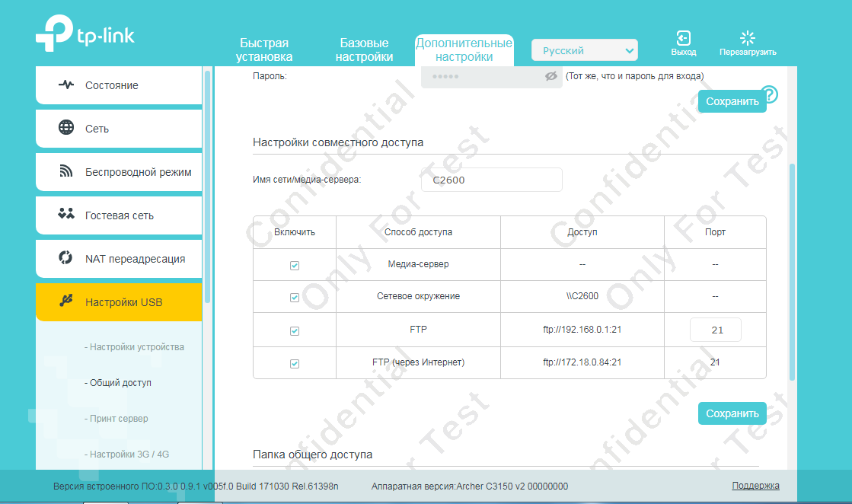Open the help question mark icon
This screenshot has height=504, width=852.
[x=770, y=95]
